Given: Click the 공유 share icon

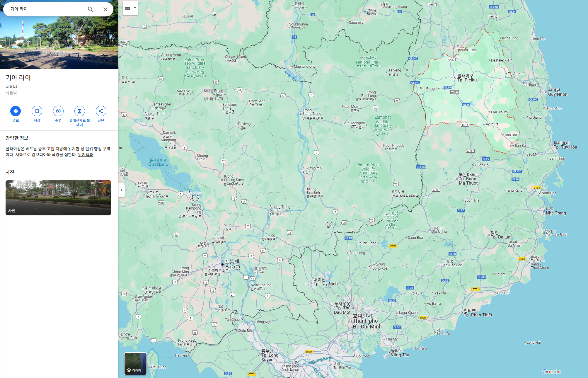Looking at the screenshot, I should (x=101, y=111).
